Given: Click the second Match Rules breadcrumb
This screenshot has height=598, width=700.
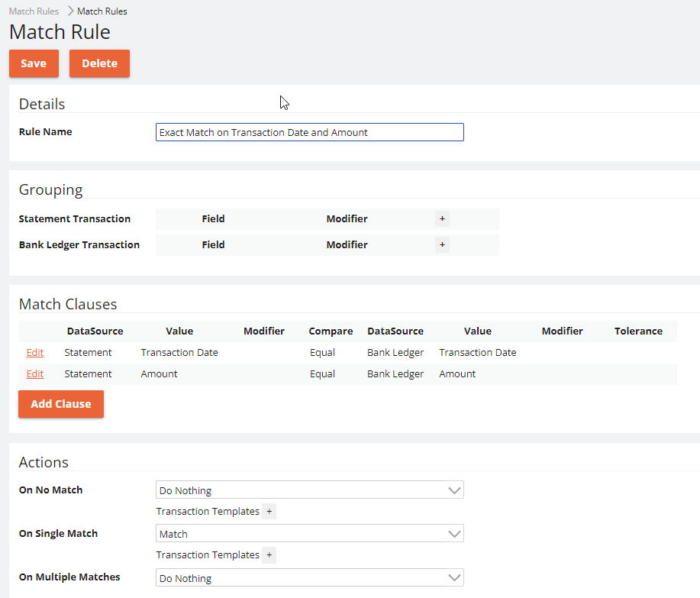Looking at the screenshot, I should click(102, 11).
